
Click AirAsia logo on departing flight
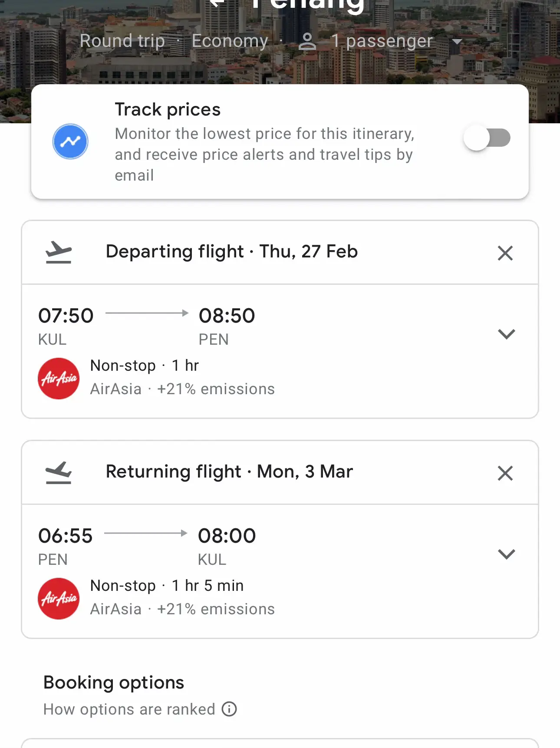[x=59, y=379]
